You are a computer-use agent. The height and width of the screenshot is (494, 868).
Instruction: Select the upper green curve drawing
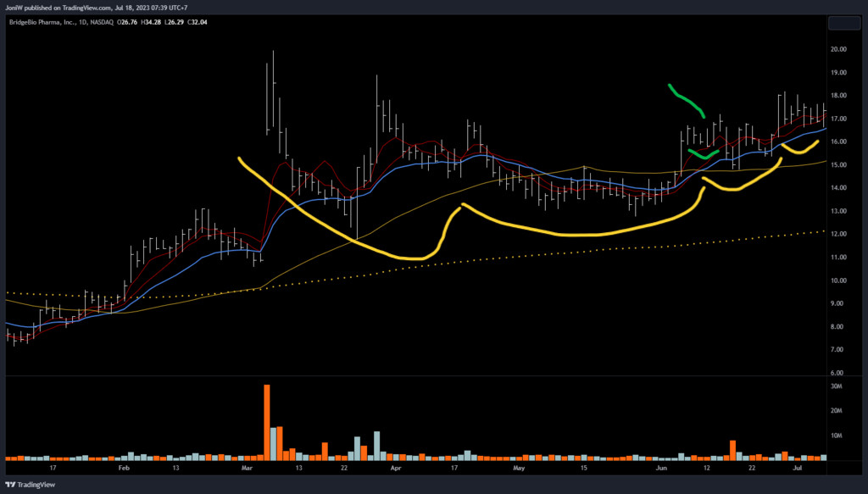point(687,99)
